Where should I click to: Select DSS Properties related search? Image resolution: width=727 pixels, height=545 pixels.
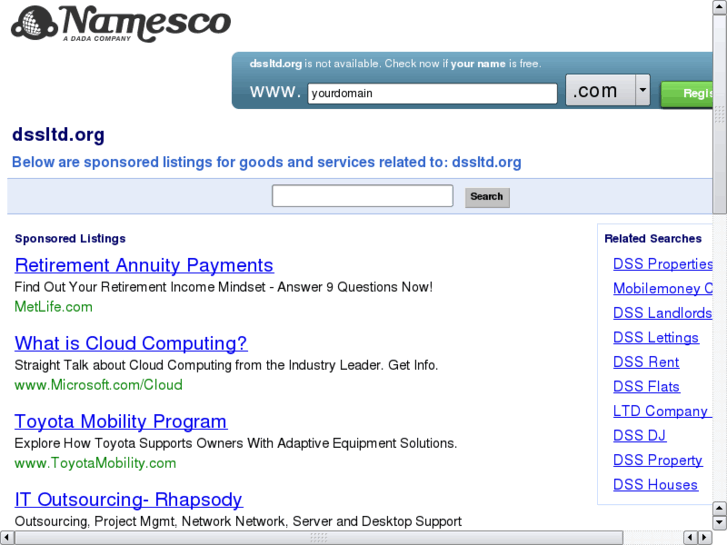click(663, 264)
